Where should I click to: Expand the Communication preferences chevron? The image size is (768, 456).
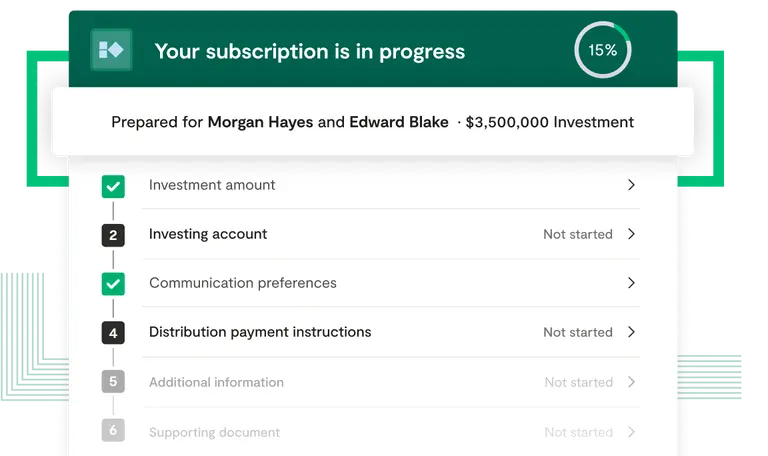(x=631, y=283)
